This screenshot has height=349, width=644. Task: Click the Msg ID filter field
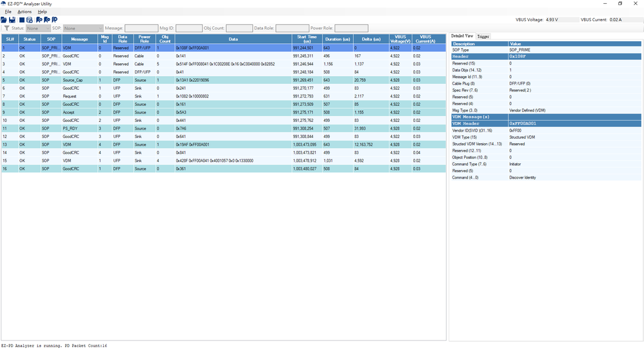pyautogui.click(x=189, y=28)
